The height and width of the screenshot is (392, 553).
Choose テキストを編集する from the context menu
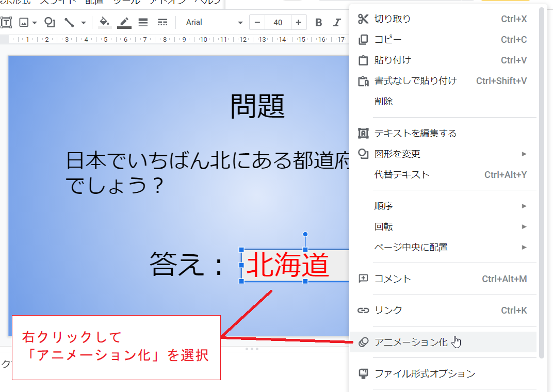point(443,133)
